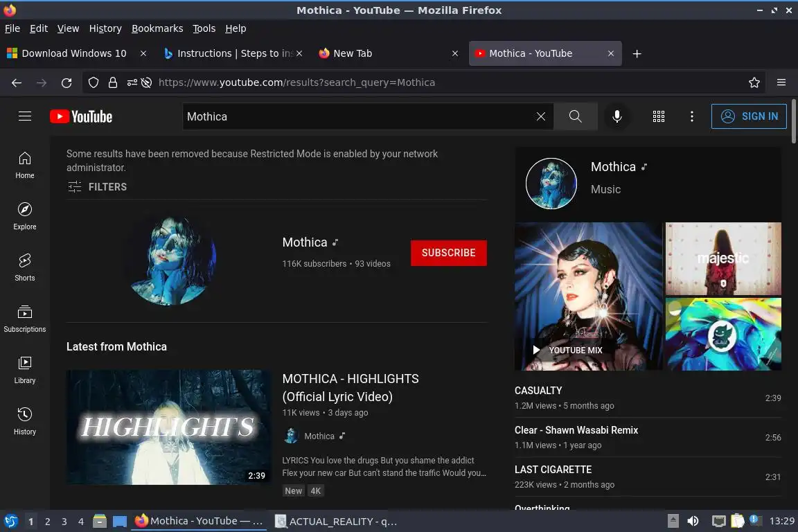The width and height of the screenshot is (798, 532).
Task: Open ACTUAL_REALITY window from the taskbar
Action: tap(336, 522)
